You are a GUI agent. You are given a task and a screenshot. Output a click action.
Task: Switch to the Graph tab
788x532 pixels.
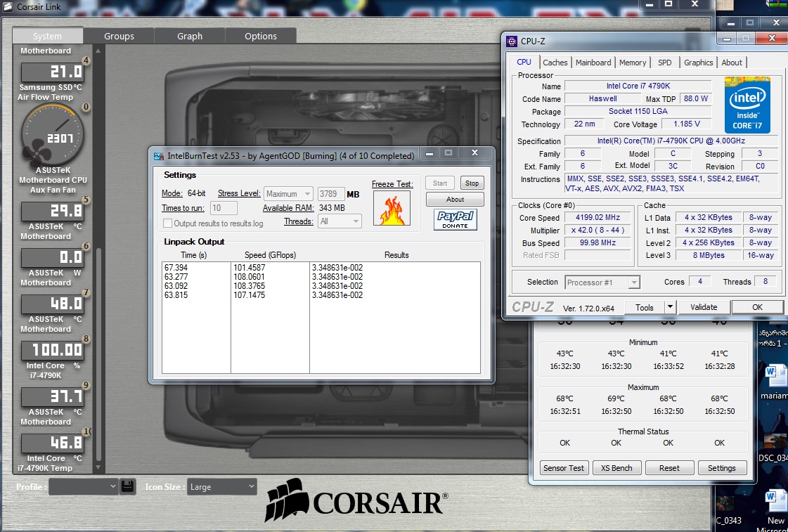click(x=190, y=37)
